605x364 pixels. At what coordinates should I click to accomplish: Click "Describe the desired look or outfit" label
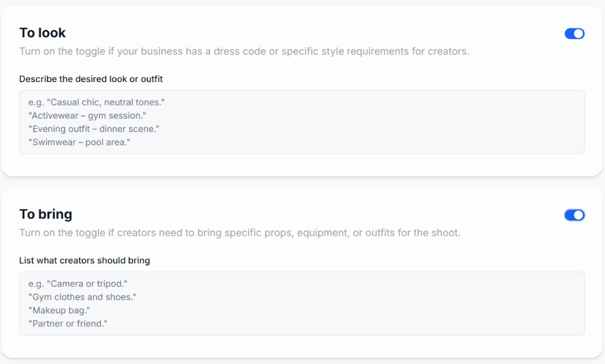91,79
